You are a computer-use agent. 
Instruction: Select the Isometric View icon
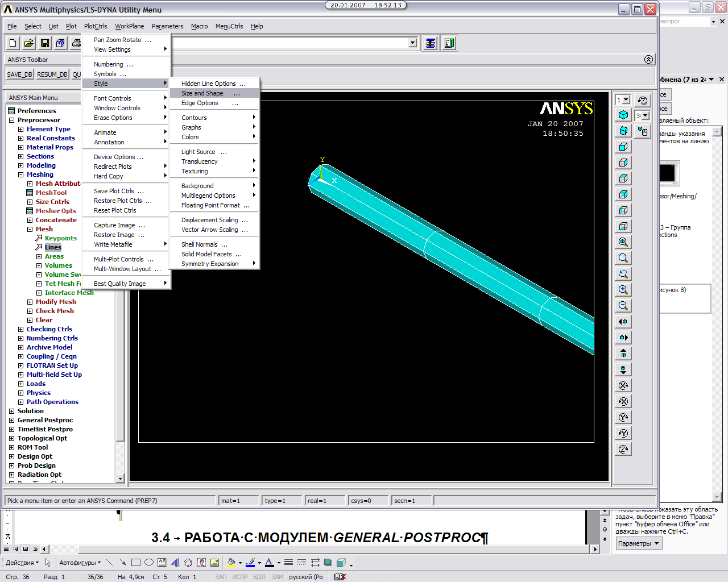click(x=623, y=115)
